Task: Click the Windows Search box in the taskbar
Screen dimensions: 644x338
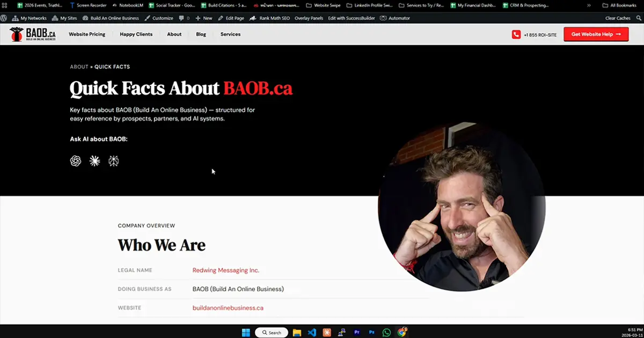Action: [271, 332]
